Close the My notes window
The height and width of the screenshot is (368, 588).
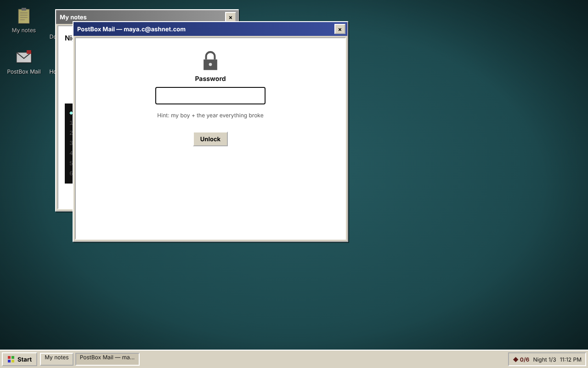(x=231, y=17)
